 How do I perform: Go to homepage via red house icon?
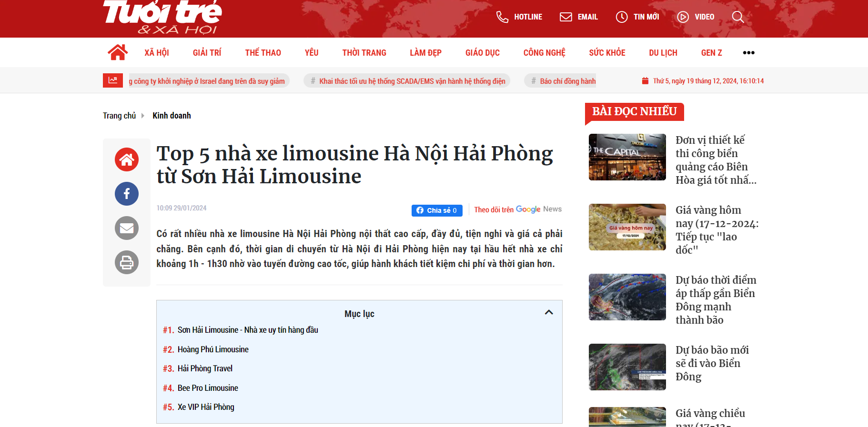(118, 52)
